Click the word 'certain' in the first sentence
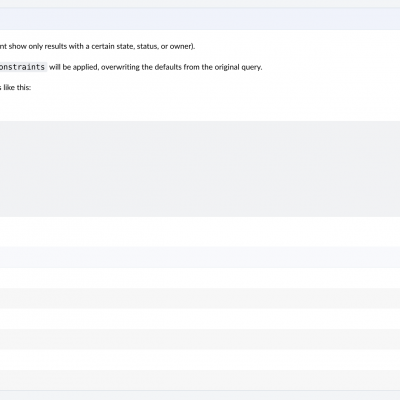This screenshot has height=400, width=400. (x=103, y=46)
